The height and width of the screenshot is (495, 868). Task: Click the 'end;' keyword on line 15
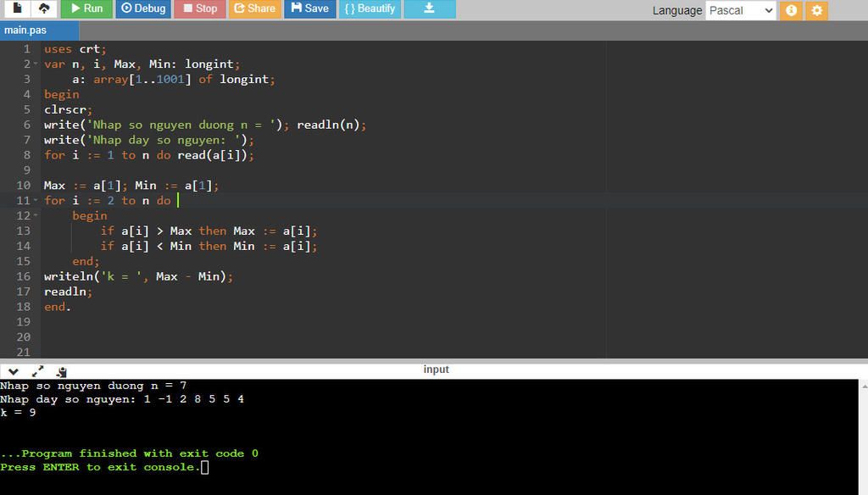86,261
